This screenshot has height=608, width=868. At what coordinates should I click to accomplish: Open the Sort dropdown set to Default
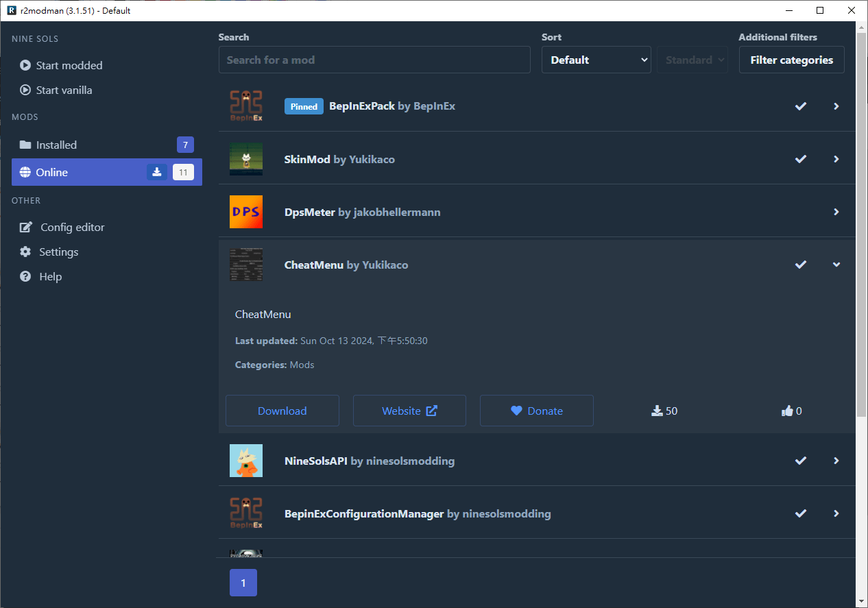[596, 60]
